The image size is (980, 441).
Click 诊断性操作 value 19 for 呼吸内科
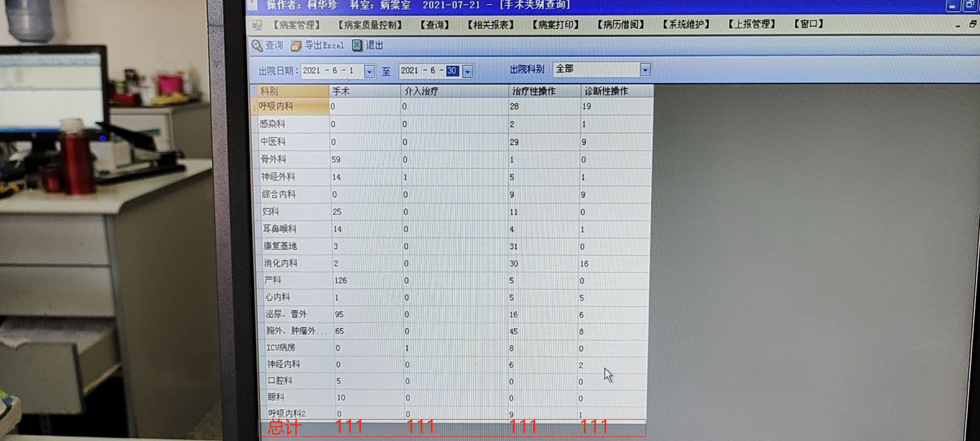click(586, 107)
